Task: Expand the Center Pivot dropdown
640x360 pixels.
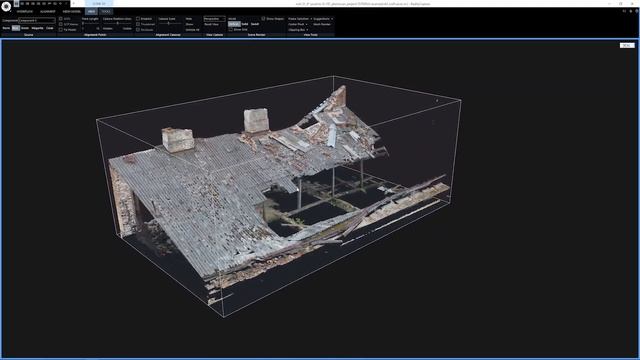Action: pos(298,24)
